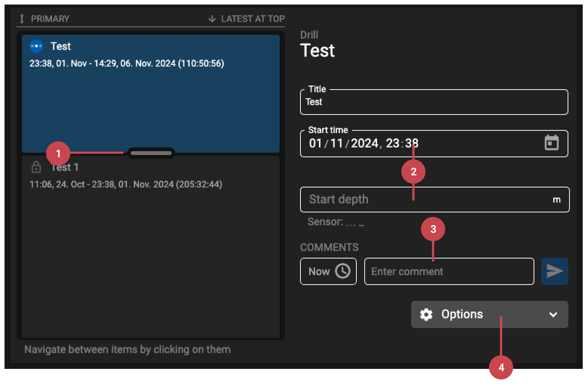Click the lock icon beside Test 1

click(x=36, y=167)
